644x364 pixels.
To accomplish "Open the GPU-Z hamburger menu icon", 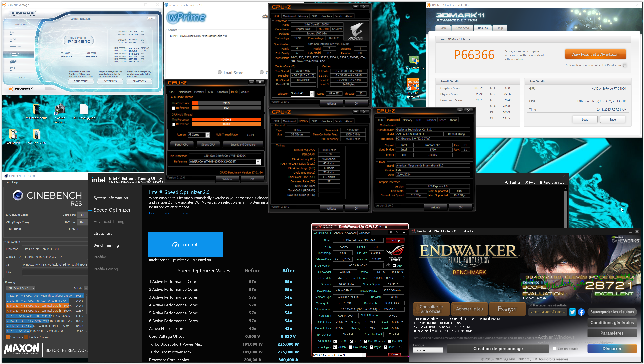I will [404, 232].
